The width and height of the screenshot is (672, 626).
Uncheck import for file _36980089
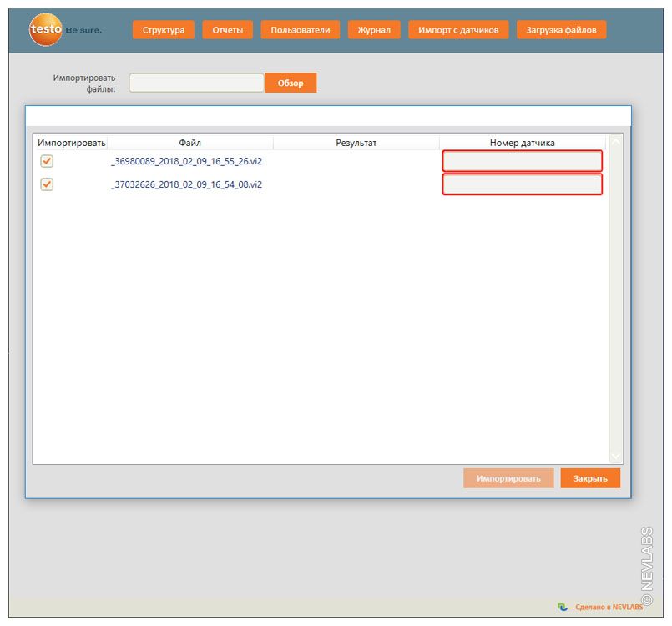click(47, 161)
